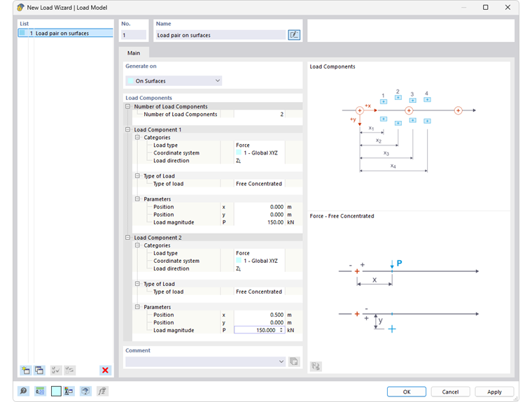Viewport: 532px width, 402px height.
Task: Click the display view settings icon
Action: pyautogui.click(x=85, y=391)
